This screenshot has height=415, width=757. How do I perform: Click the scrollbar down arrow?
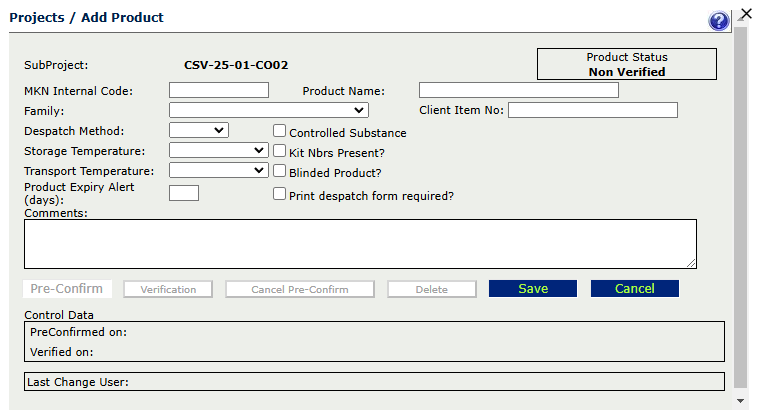[x=741, y=401]
